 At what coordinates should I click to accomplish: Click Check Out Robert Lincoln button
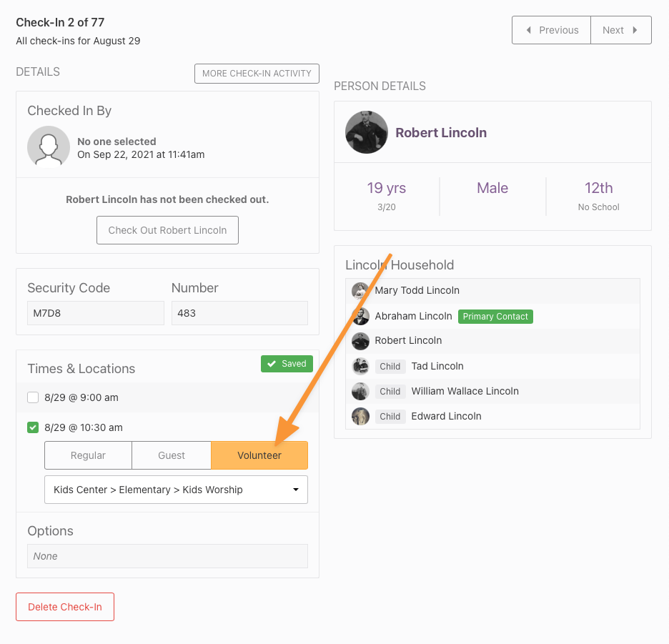pyautogui.click(x=168, y=230)
